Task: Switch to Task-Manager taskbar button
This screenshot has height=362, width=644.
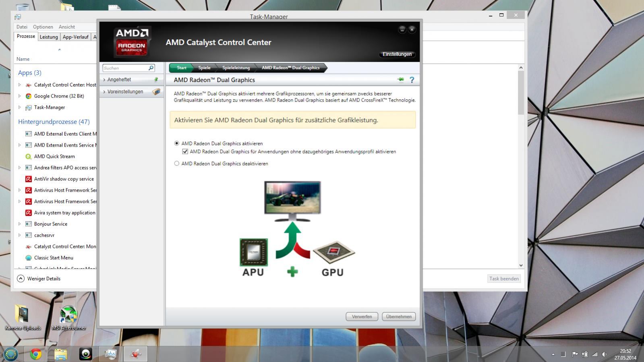Action: (110, 354)
